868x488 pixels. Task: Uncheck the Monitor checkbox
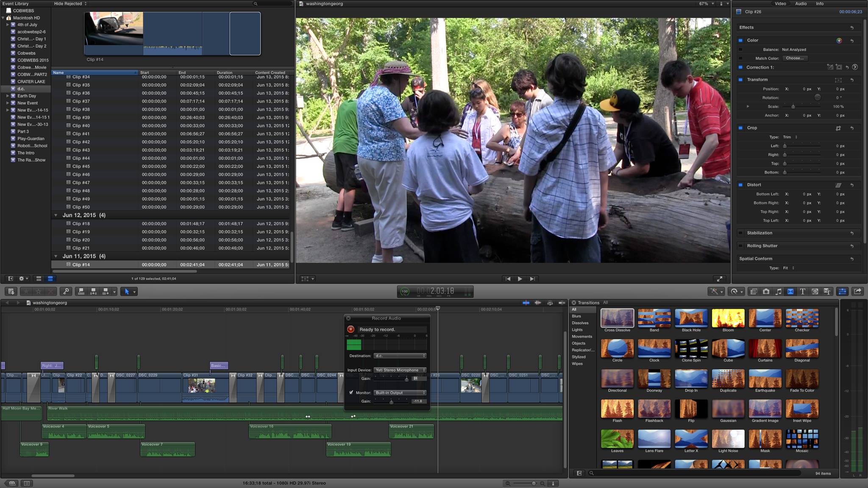pos(351,393)
